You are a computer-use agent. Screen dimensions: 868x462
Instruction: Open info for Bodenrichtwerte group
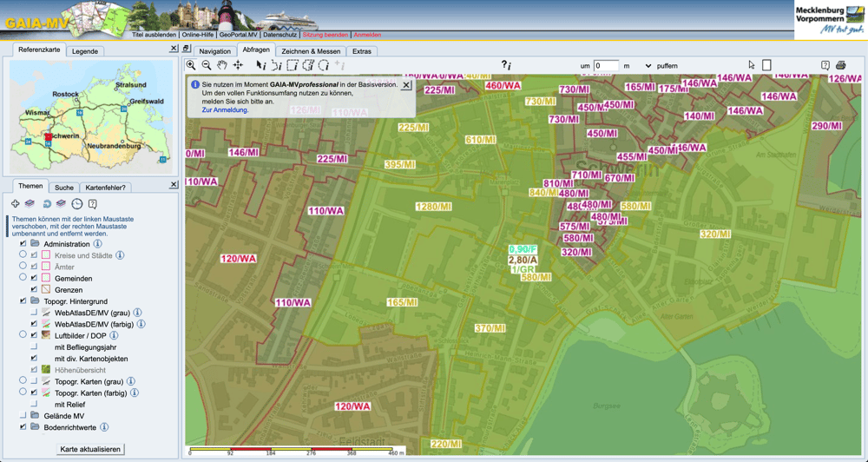pos(104,427)
